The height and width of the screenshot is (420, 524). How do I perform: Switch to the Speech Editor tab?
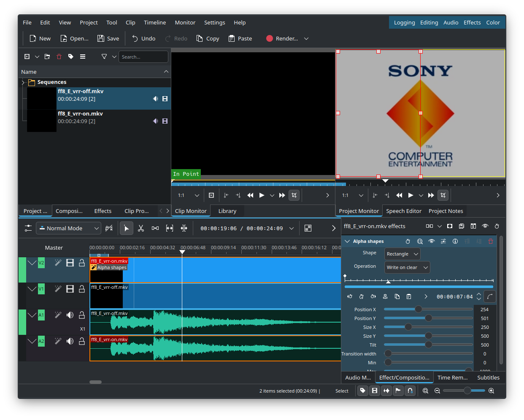pyautogui.click(x=404, y=211)
